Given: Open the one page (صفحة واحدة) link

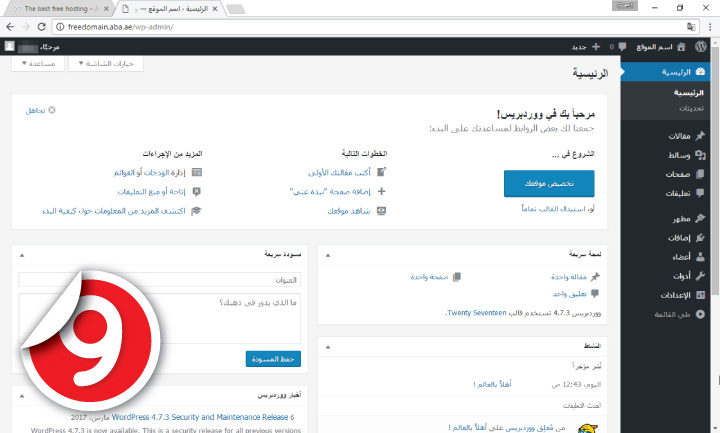Looking at the screenshot, I should pos(429,277).
